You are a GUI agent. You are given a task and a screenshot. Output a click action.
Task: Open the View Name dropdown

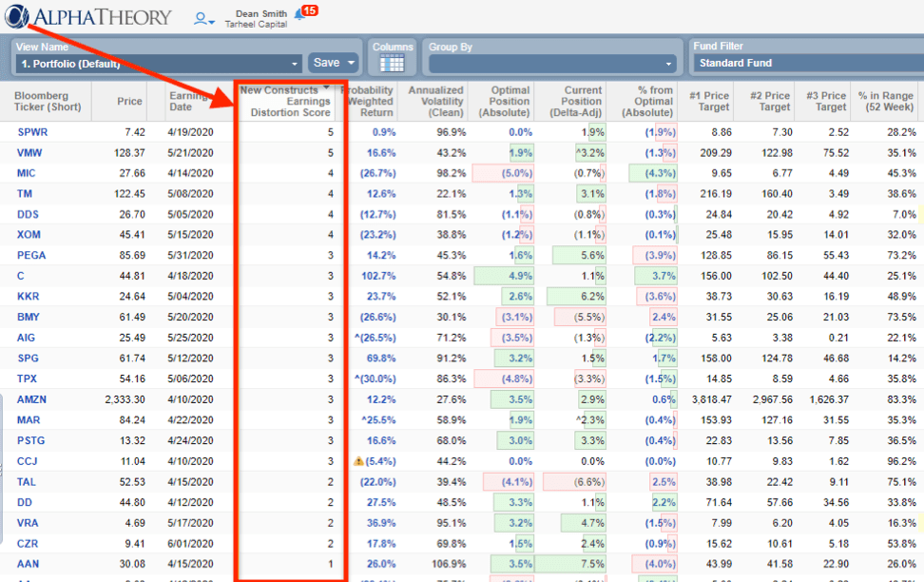159,64
